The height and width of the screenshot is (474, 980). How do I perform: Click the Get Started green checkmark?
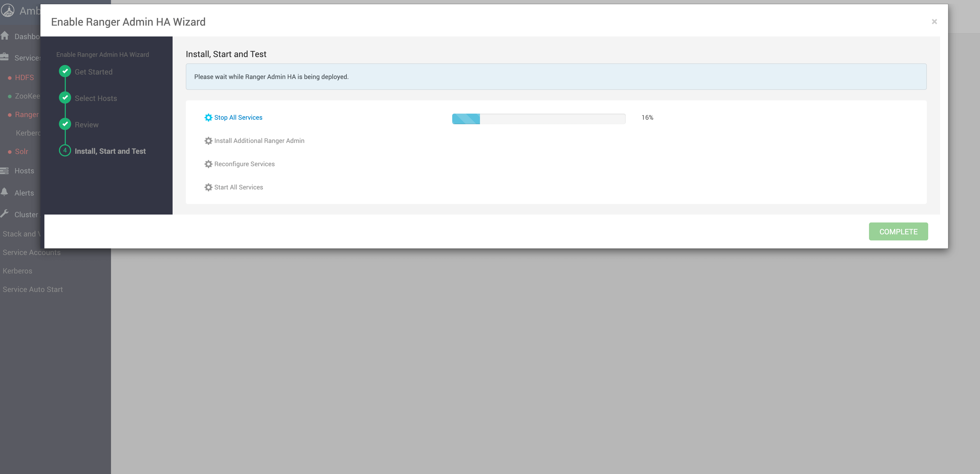pyautogui.click(x=65, y=71)
